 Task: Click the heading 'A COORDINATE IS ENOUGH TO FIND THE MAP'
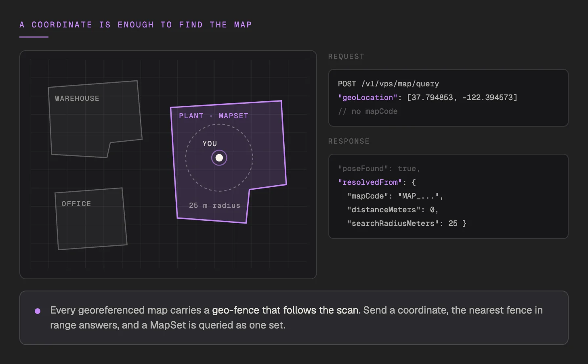pyautogui.click(x=136, y=25)
